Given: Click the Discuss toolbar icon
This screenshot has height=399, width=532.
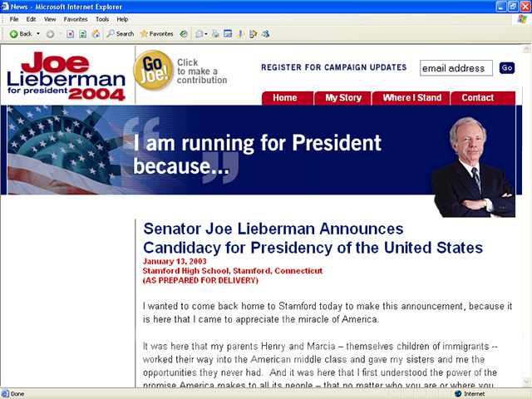Looking at the screenshot, I should 240,34.
